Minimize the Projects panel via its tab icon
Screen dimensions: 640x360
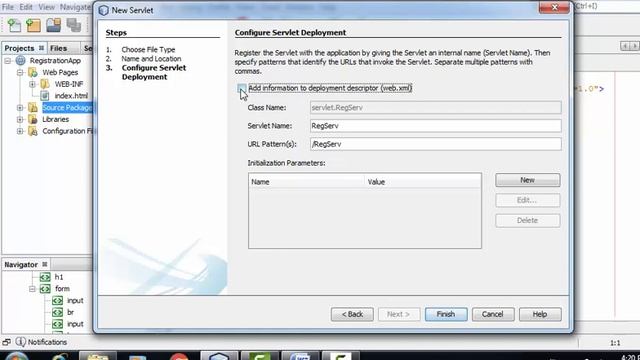(41, 48)
